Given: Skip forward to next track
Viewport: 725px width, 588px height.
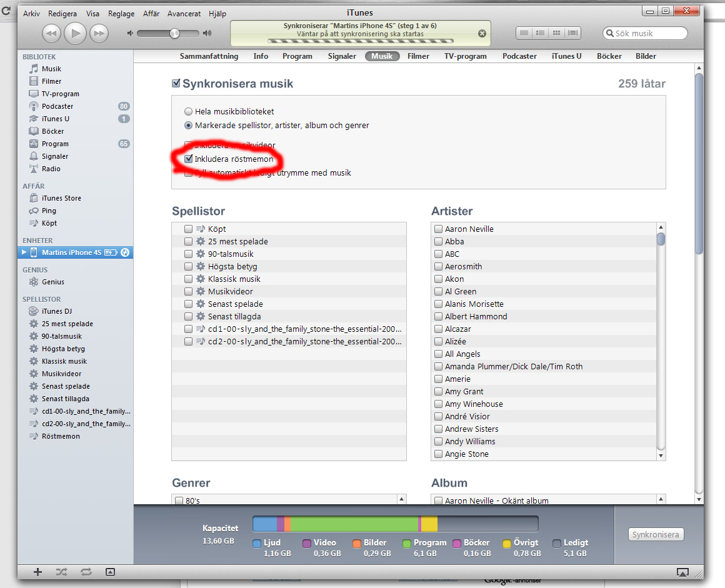Looking at the screenshot, I should pos(99,33).
